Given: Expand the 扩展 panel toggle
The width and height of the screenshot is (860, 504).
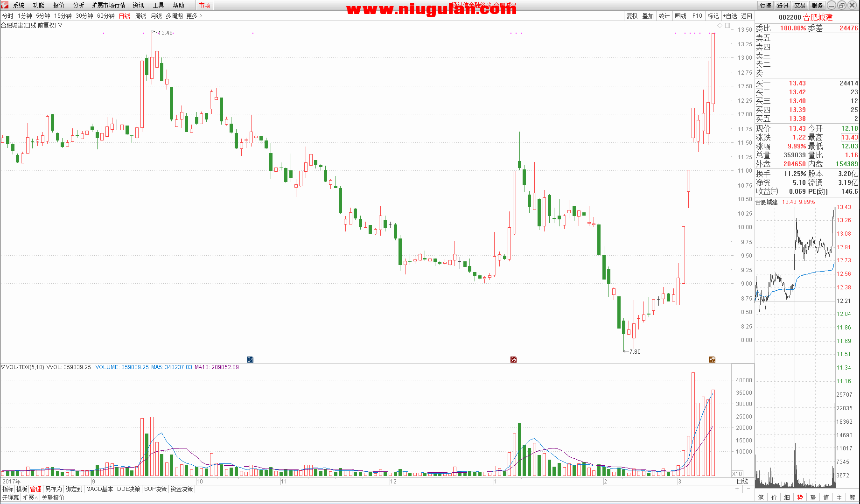Looking at the screenshot, I should (30, 497).
